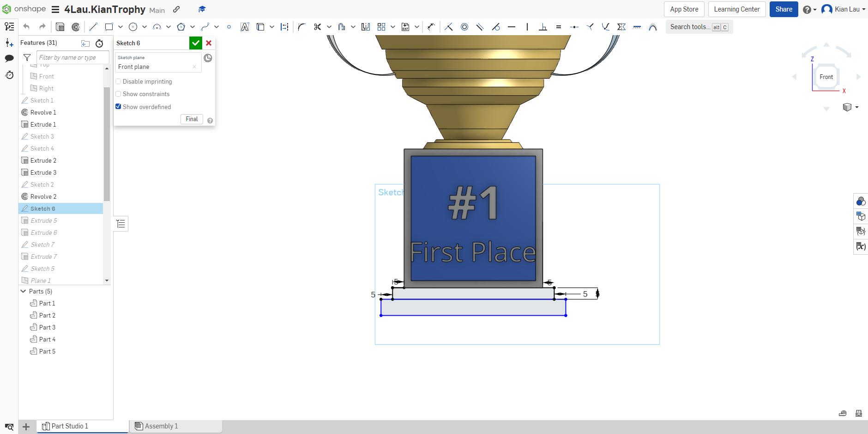Viewport: 868px width, 434px height.
Task: Click the feature filter input field
Action: tap(72, 57)
